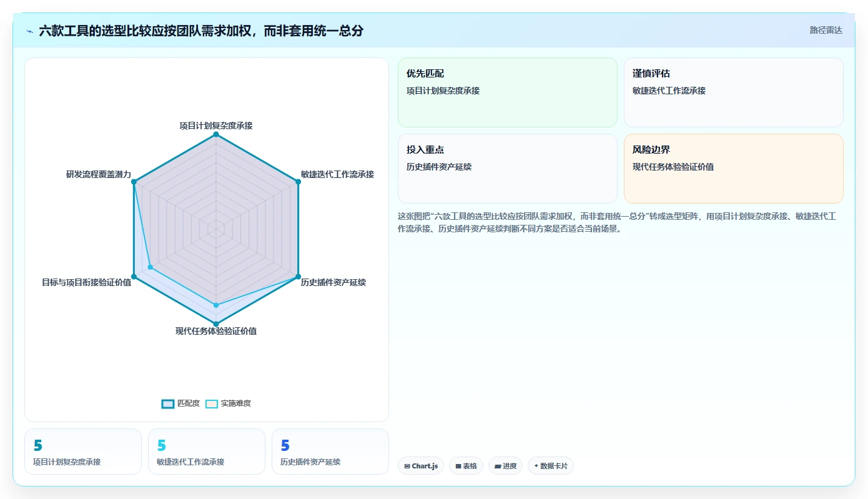Screen dimensions: 868x499
Task: Click 现代任务体验验证价值 text in 风险边界 card
Action: pos(673,167)
